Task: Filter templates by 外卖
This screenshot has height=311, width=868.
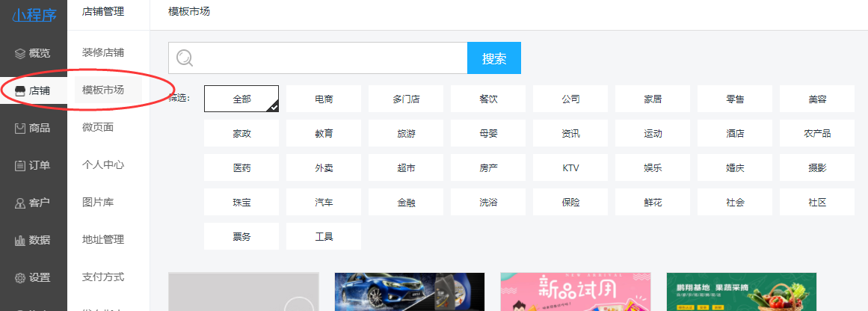Action: tap(324, 167)
